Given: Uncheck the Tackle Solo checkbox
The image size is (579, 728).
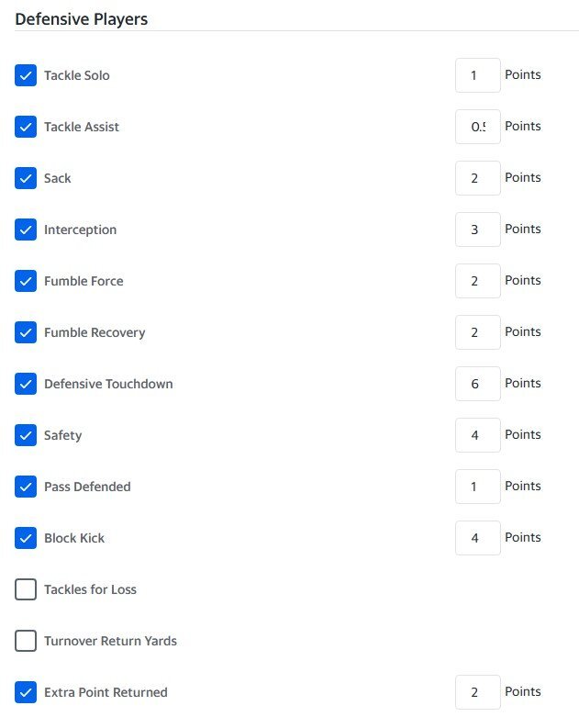Looking at the screenshot, I should pyautogui.click(x=26, y=75).
